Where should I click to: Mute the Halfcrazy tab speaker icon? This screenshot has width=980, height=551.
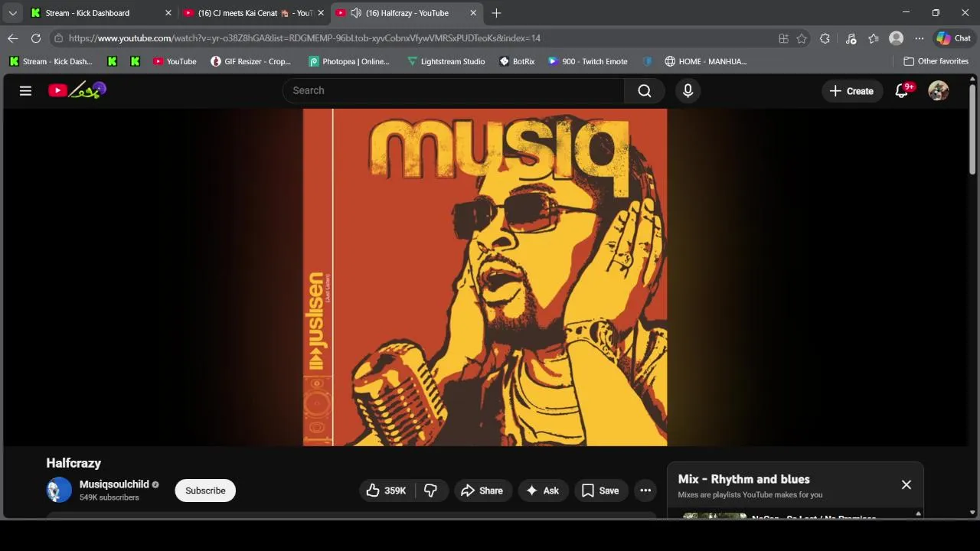pyautogui.click(x=356, y=13)
